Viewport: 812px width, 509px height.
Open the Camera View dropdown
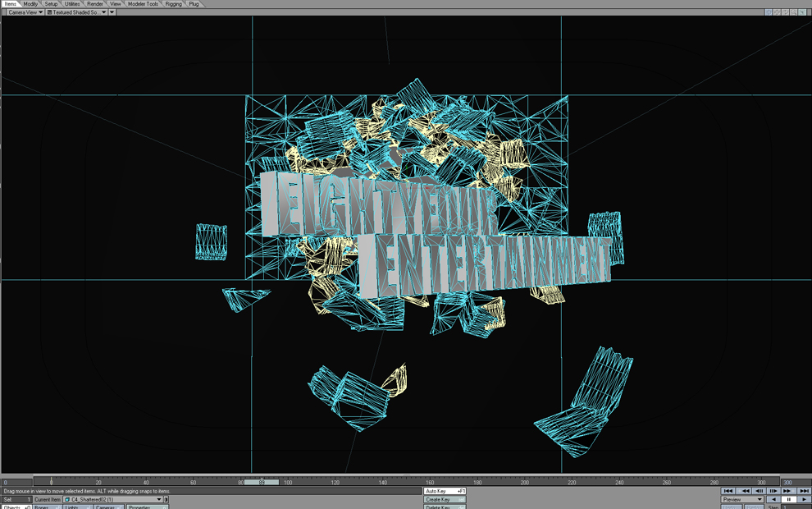click(x=25, y=12)
